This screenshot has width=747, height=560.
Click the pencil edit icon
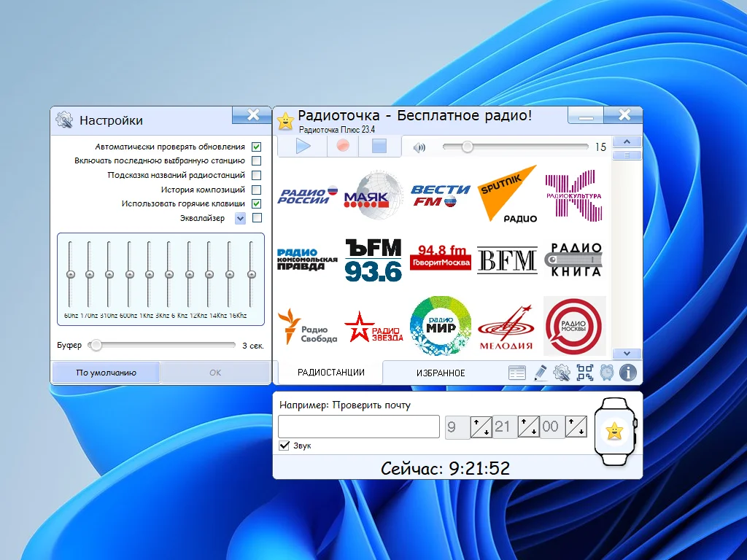(540, 373)
